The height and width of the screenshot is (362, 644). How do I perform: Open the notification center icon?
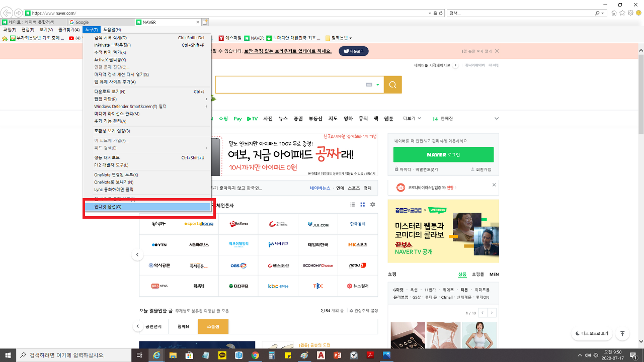click(635, 355)
